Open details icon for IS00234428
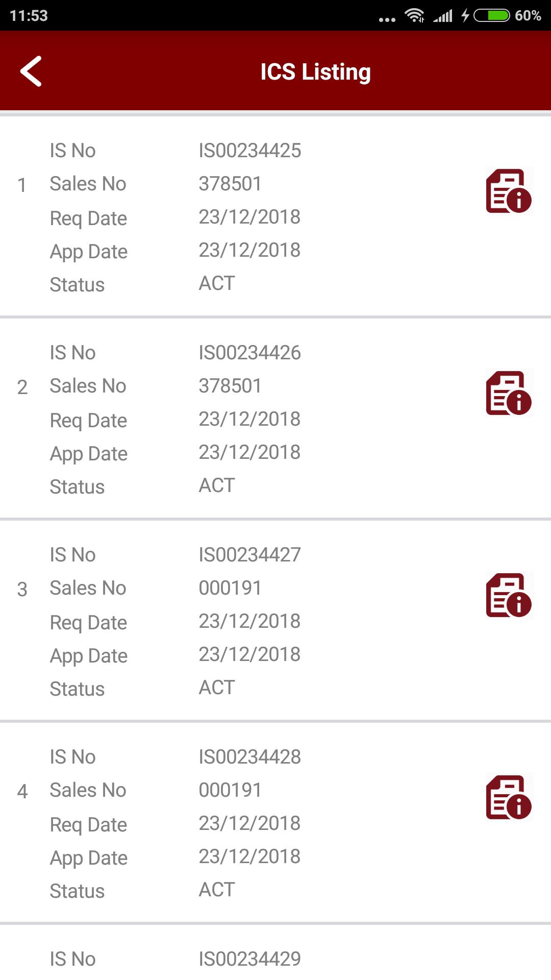The height and width of the screenshot is (980, 551). (509, 797)
